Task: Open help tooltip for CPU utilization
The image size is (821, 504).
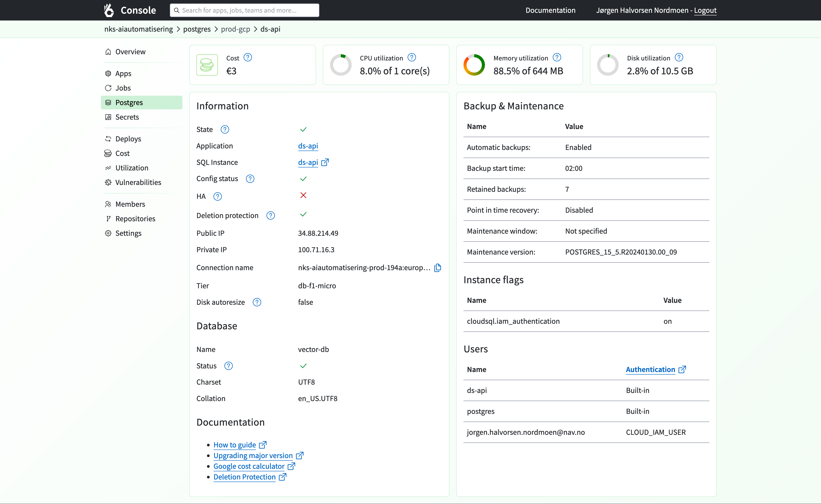Action: pyautogui.click(x=412, y=58)
